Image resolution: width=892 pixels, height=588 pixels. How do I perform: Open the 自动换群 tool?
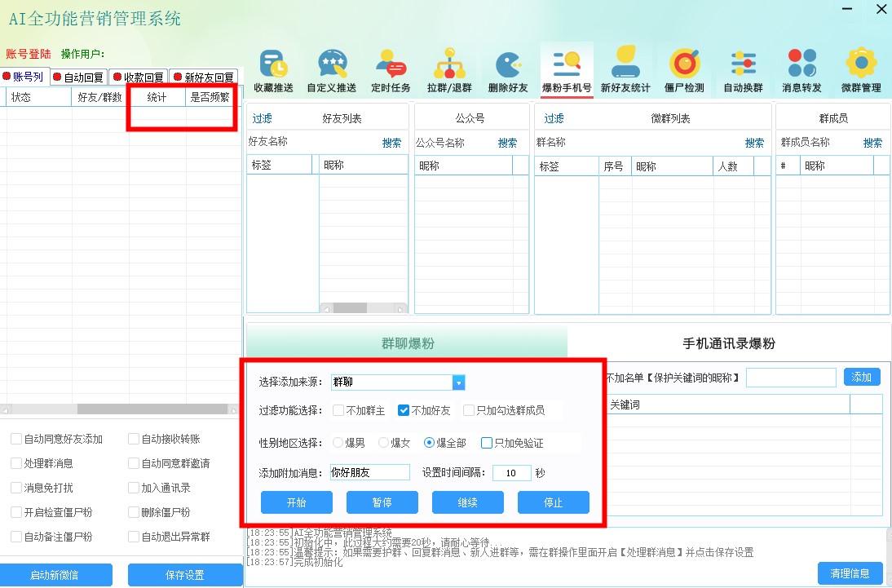pos(743,71)
